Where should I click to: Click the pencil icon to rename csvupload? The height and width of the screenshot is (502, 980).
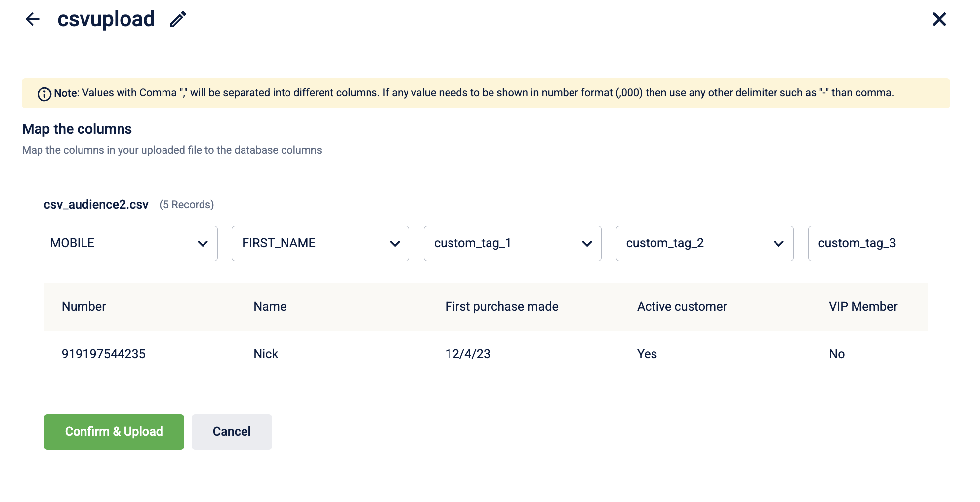click(178, 19)
